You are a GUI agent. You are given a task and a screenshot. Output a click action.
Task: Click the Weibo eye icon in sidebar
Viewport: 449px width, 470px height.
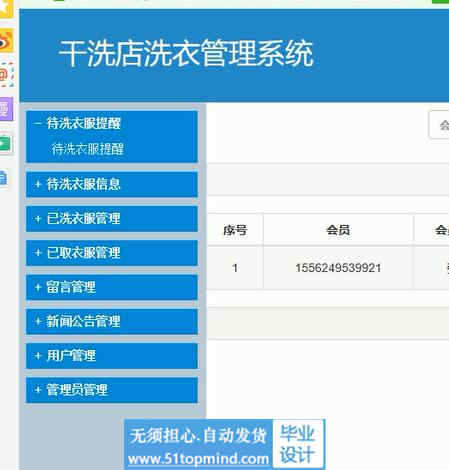(x=6, y=41)
